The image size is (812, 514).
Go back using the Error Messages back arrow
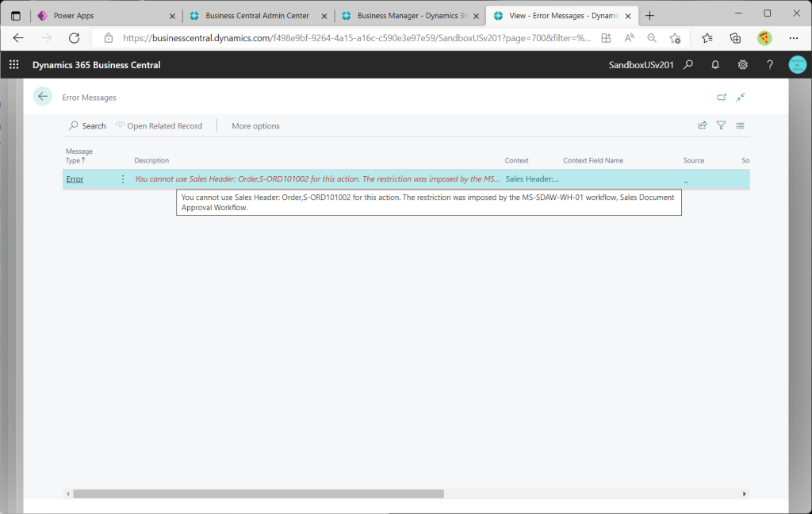(43, 97)
